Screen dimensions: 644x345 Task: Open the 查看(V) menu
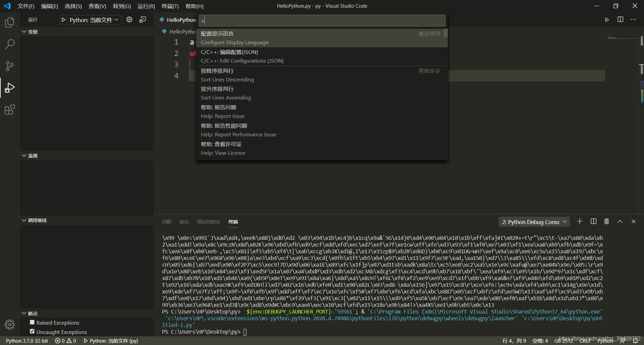tap(97, 6)
